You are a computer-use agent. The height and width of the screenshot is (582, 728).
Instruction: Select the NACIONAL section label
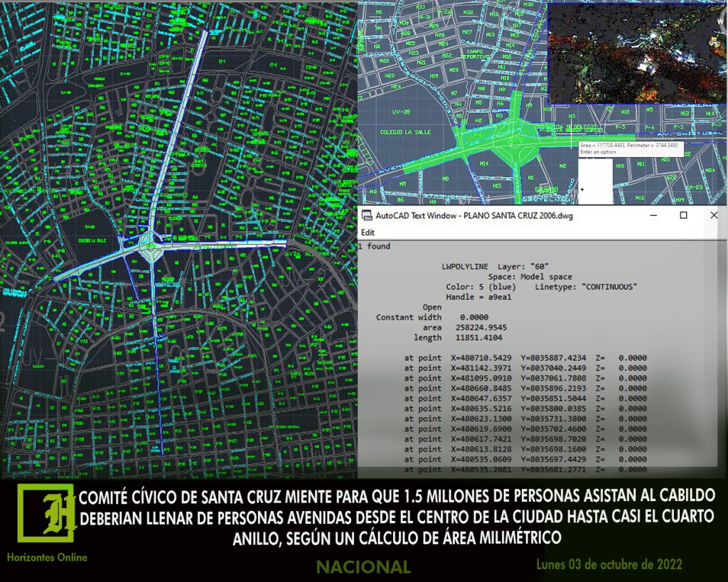coord(363,567)
